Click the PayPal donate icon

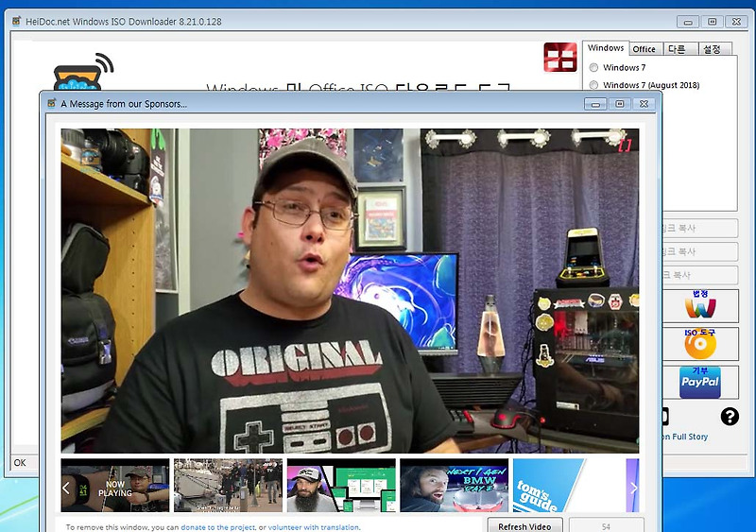(x=700, y=382)
